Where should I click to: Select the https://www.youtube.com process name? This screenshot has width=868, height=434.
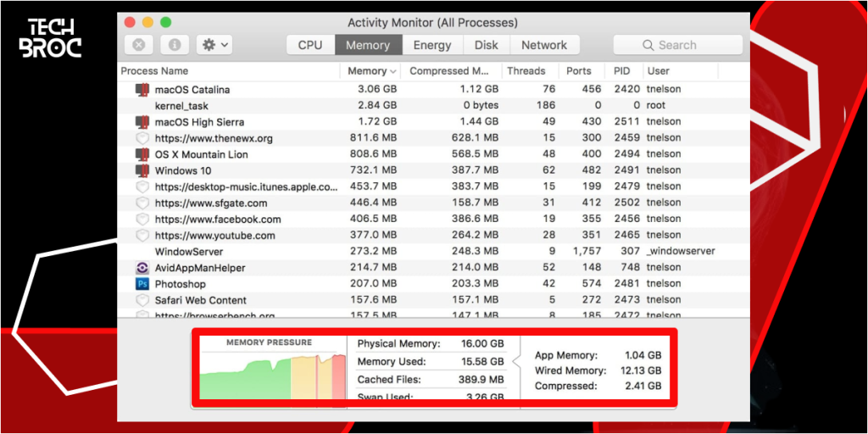[214, 236]
